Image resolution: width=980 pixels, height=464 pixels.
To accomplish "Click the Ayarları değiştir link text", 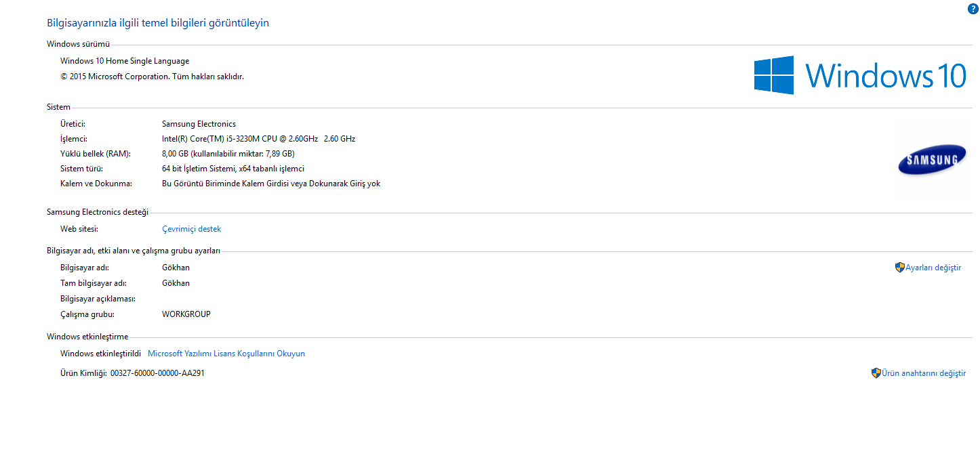I will coord(933,268).
